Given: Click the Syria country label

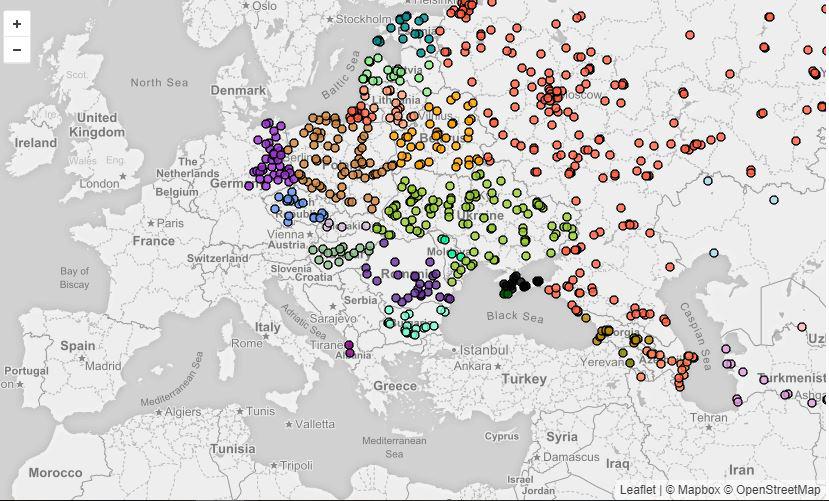Looking at the screenshot, I should pos(561,437).
